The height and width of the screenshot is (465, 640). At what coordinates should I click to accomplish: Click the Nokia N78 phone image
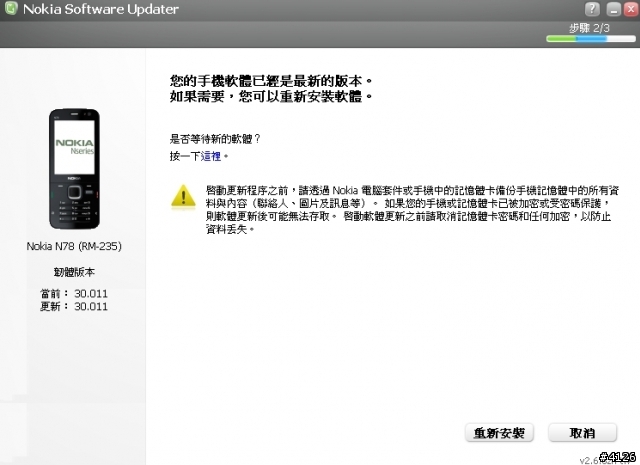pyautogui.click(x=74, y=169)
